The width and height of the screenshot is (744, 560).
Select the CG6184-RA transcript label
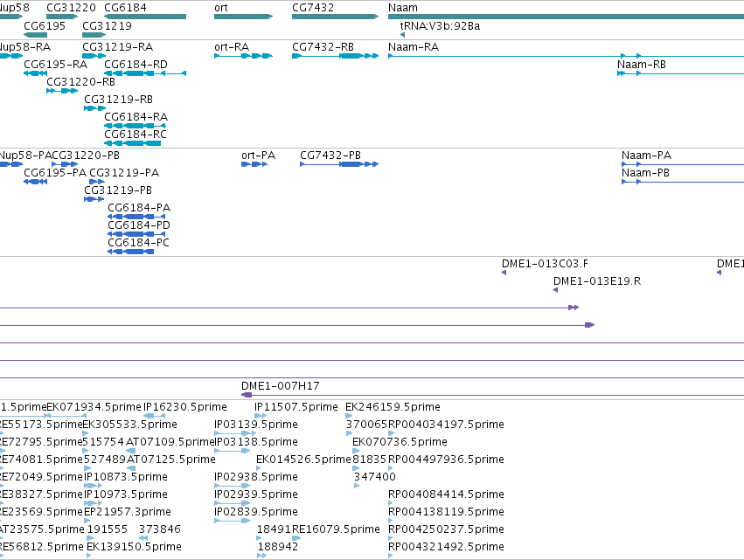136,117
